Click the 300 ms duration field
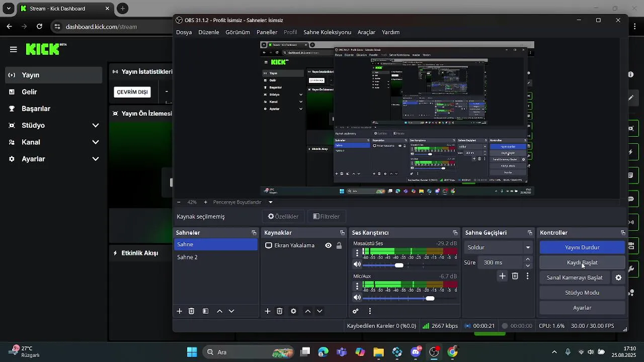 [501, 262]
